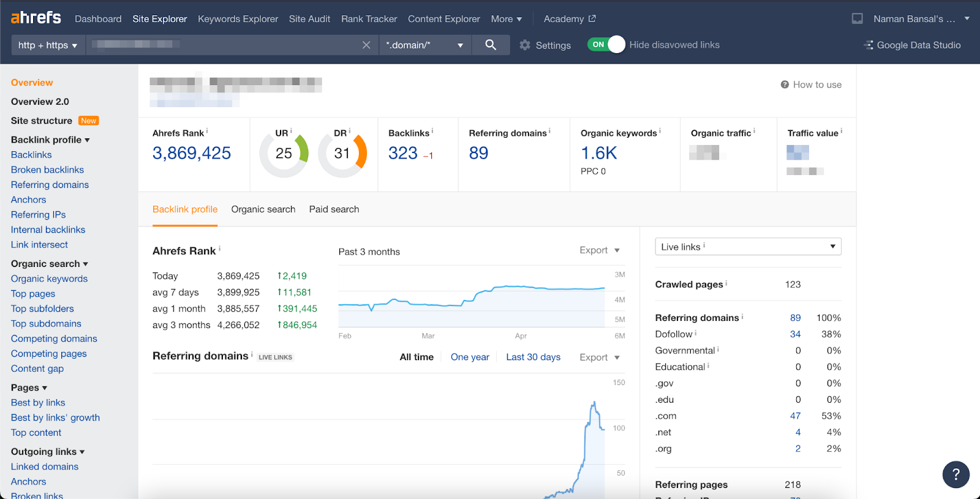
Task: Click the Traffic value info icon
Action: point(842,131)
